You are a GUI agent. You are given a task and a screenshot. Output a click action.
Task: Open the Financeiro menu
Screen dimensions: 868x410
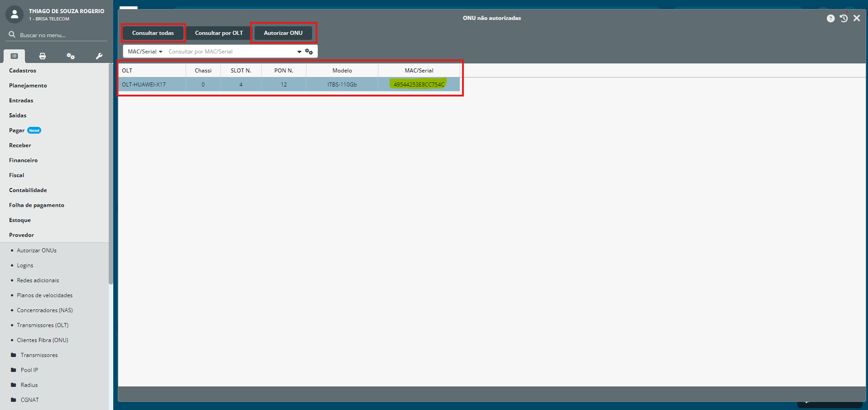pyautogui.click(x=23, y=160)
